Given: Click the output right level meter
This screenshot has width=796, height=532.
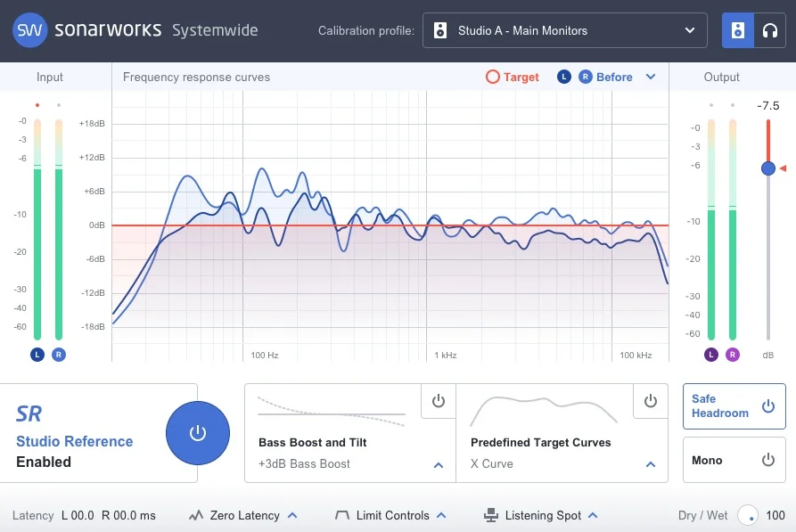Looking at the screenshot, I should click(733, 229).
